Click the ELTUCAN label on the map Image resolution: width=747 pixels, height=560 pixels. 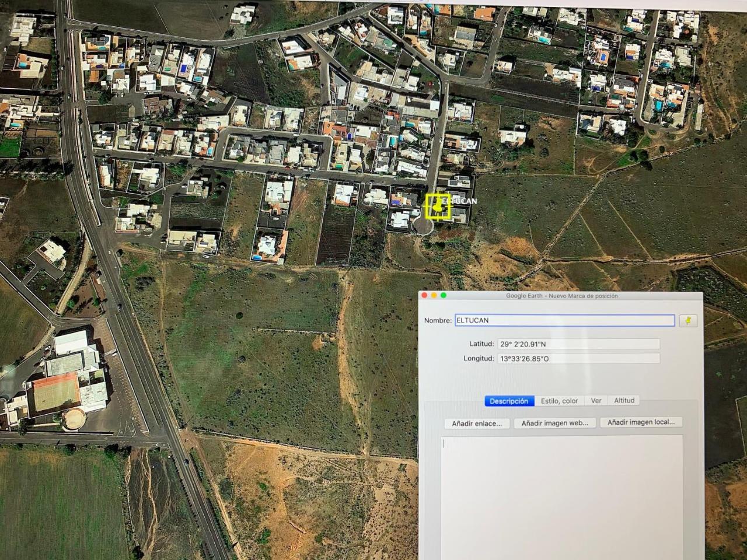(x=459, y=201)
